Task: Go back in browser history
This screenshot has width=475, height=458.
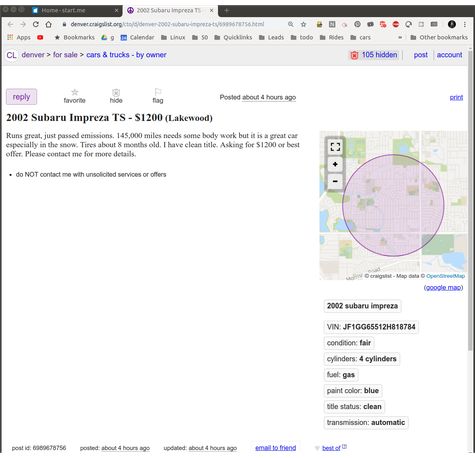Action: [x=10, y=24]
